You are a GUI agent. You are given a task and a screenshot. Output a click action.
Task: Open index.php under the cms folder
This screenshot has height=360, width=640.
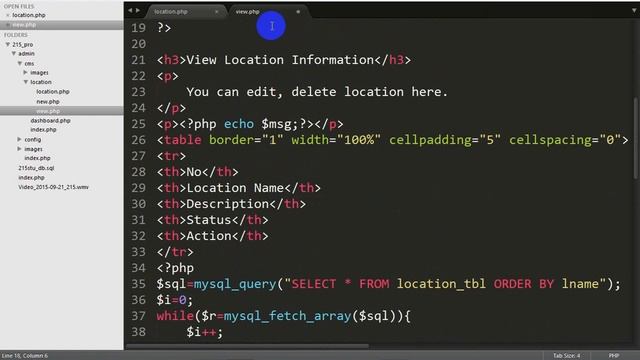coord(43,130)
